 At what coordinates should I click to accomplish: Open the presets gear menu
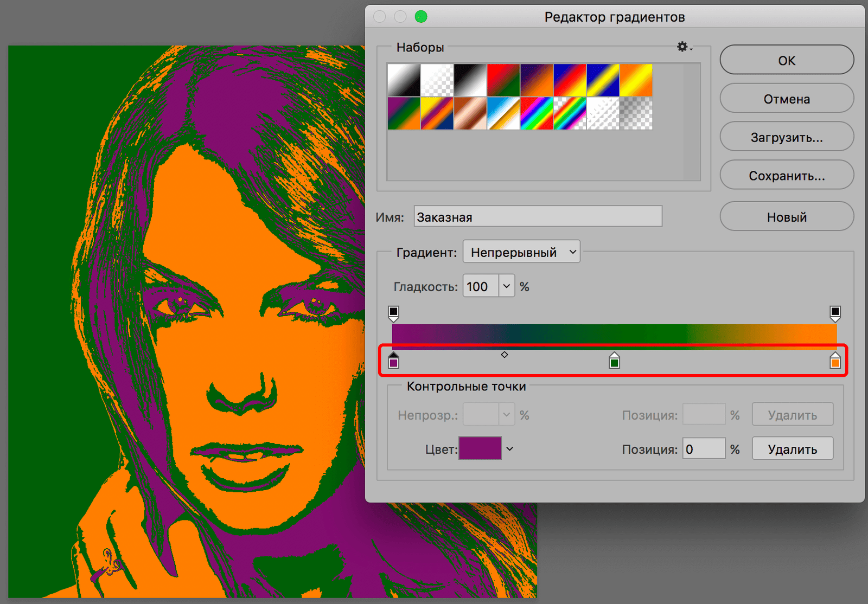(684, 47)
